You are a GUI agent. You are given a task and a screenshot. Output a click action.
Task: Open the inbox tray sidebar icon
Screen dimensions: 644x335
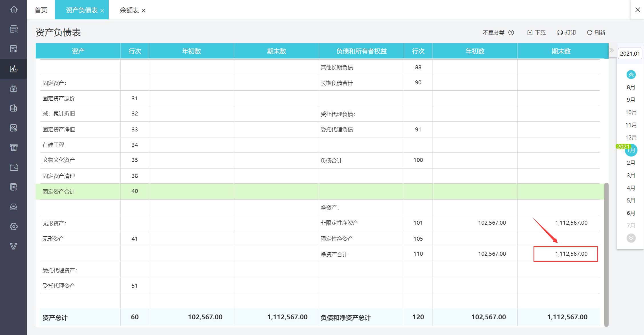(x=14, y=207)
